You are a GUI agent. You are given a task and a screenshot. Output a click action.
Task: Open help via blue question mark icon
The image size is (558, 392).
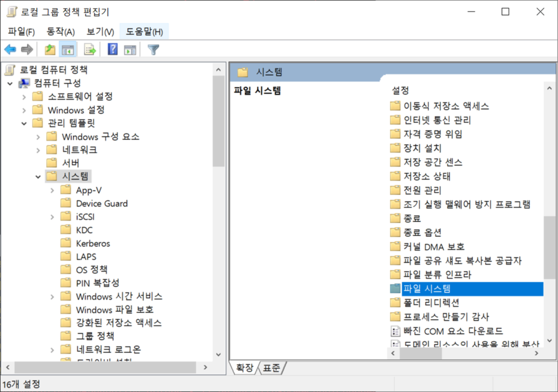(x=113, y=50)
